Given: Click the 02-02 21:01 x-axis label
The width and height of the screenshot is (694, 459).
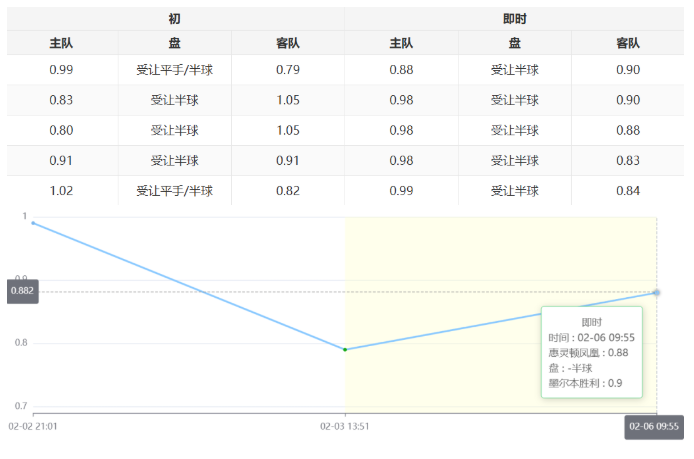Looking at the screenshot, I should coord(33,427).
